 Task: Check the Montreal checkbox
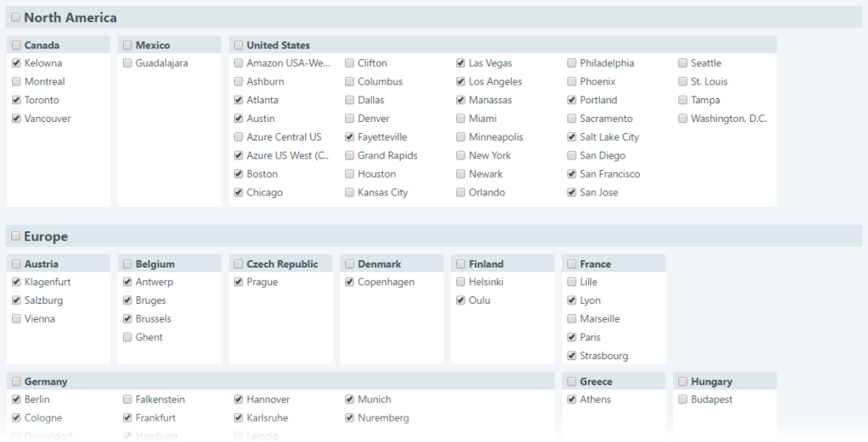pyautogui.click(x=16, y=81)
